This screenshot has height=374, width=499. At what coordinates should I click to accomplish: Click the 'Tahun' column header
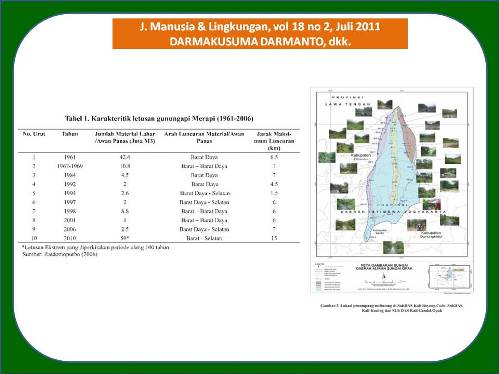pyautogui.click(x=70, y=134)
